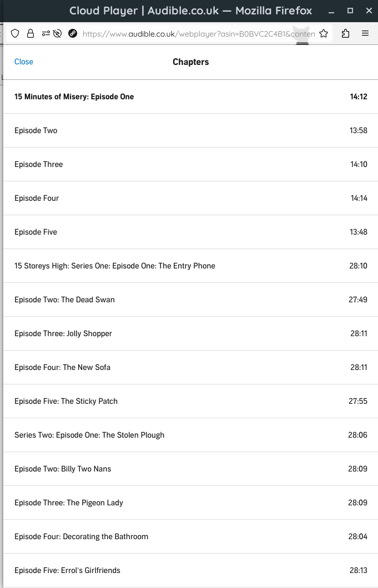The image size is (378, 588).
Task: Open the Firefox hamburger application menu
Action: (x=365, y=33)
